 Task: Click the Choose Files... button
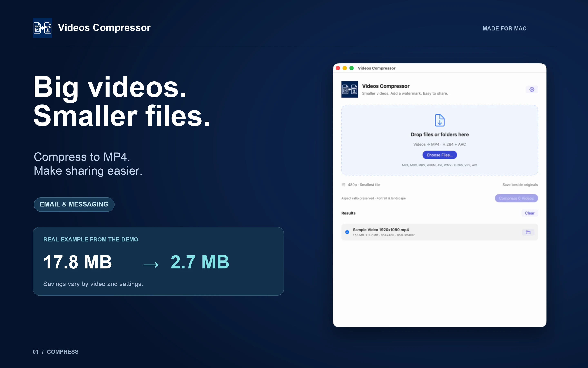tap(440, 155)
